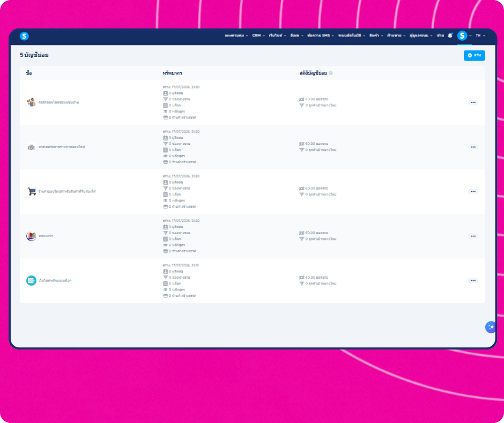Open the TH language dropdown
The width and height of the screenshot is (504, 423).
pos(480,35)
